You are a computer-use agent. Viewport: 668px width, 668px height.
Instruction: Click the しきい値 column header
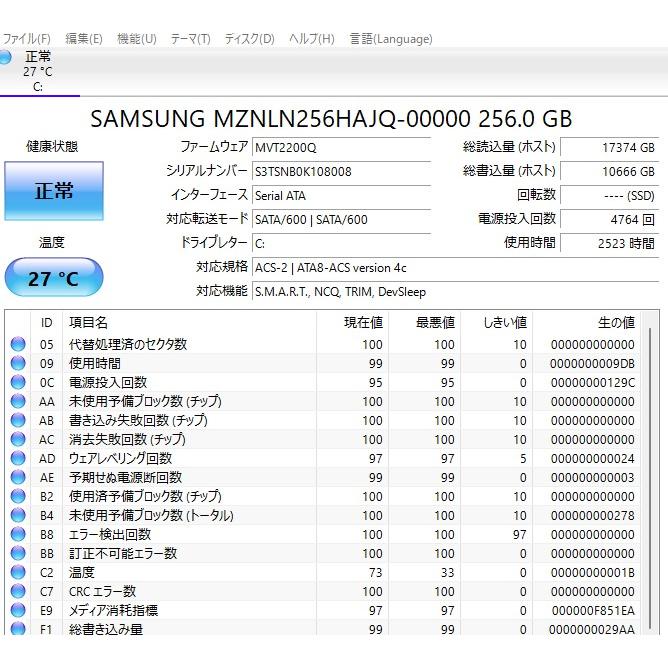(497, 322)
